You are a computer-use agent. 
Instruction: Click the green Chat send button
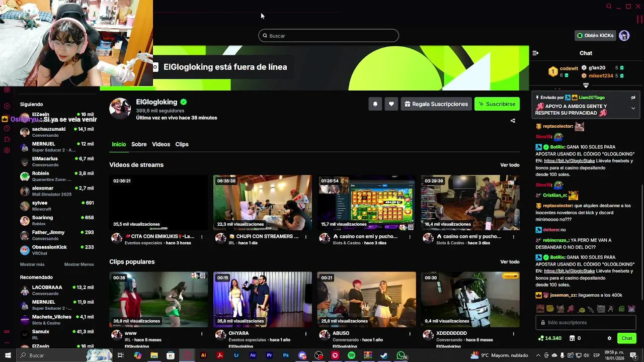pos(626,338)
